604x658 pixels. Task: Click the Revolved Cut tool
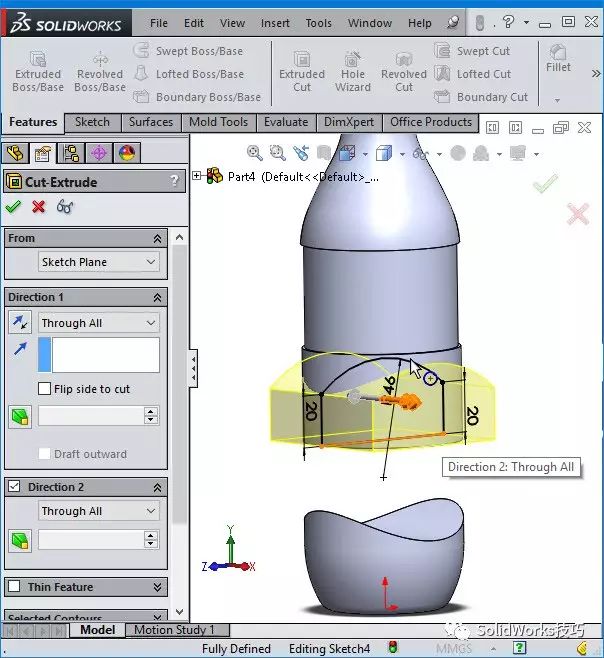point(404,71)
